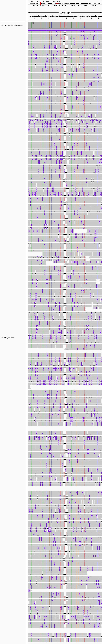Select the p11.11 cytoband label
Image resolution: width=105 pixels, height=644 pixels.
point(56,6)
